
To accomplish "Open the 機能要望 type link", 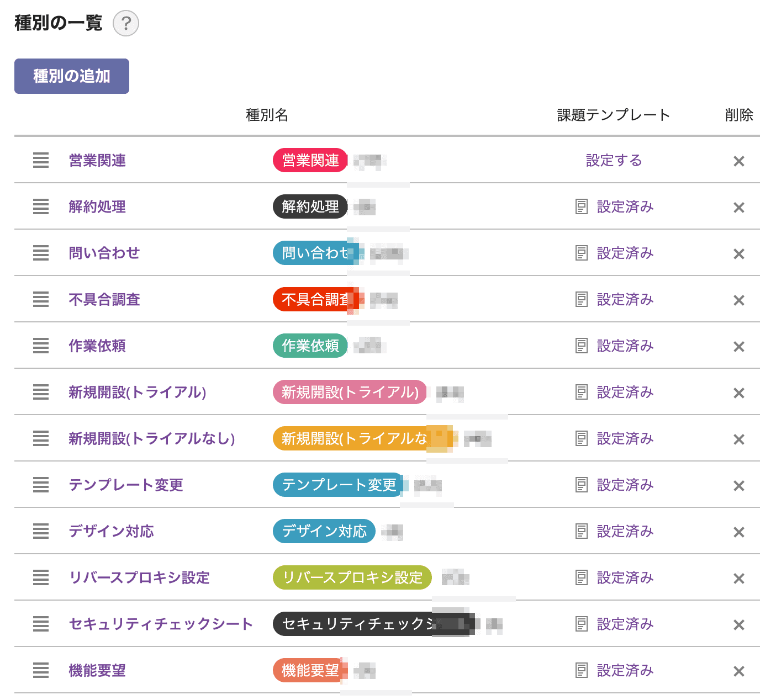I will point(97,671).
